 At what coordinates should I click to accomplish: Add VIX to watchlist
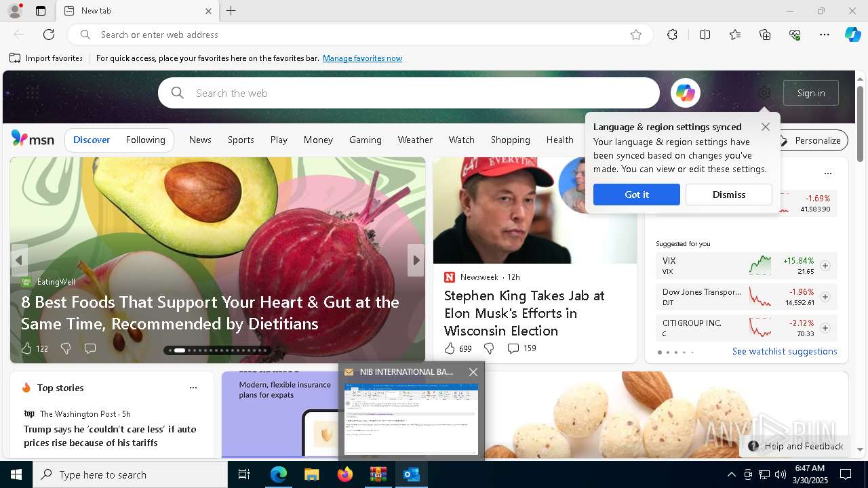[x=825, y=266]
